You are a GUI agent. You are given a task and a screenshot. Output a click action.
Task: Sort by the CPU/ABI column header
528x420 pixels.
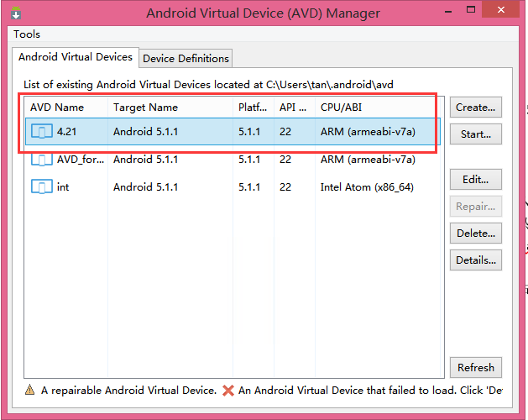pos(377,108)
